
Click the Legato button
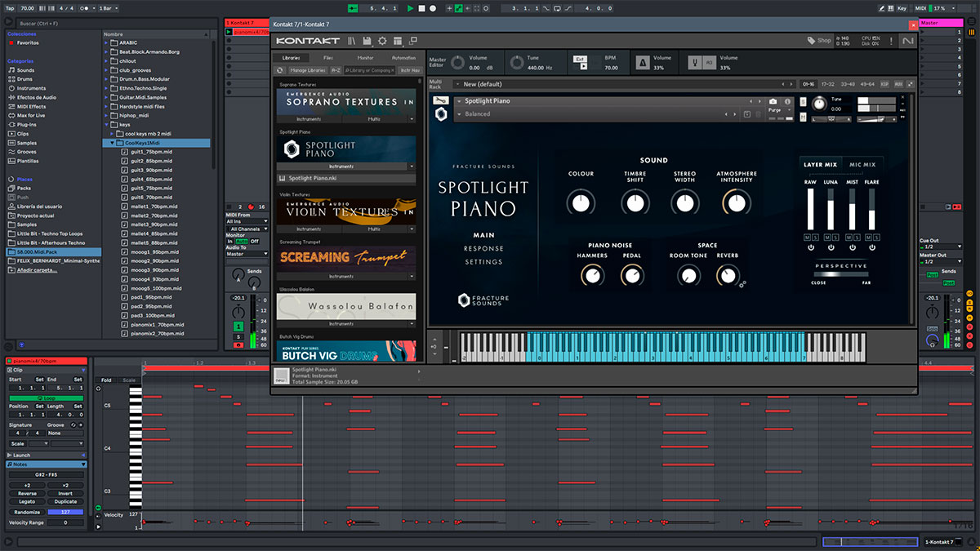point(27,502)
